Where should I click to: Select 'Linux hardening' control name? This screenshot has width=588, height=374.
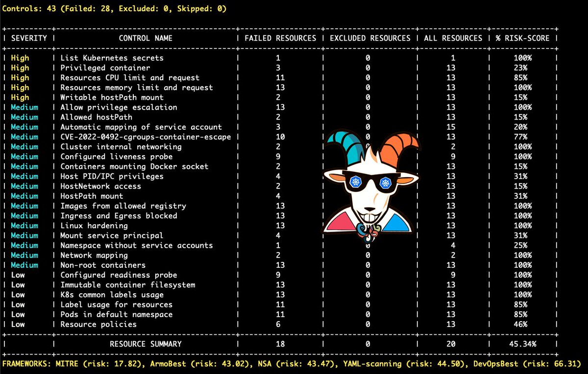click(x=94, y=226)
